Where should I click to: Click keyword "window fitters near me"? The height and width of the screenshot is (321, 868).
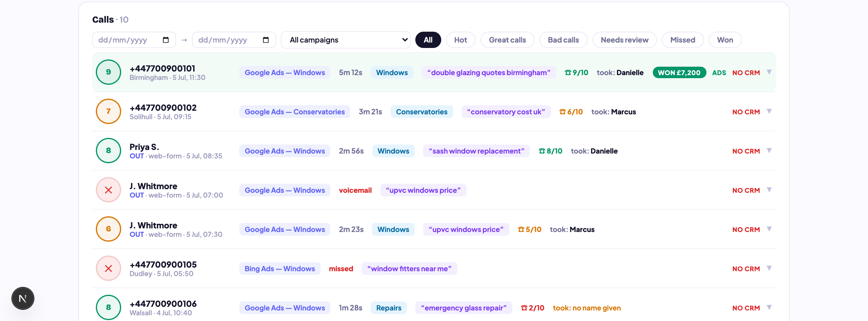point(409,269)
